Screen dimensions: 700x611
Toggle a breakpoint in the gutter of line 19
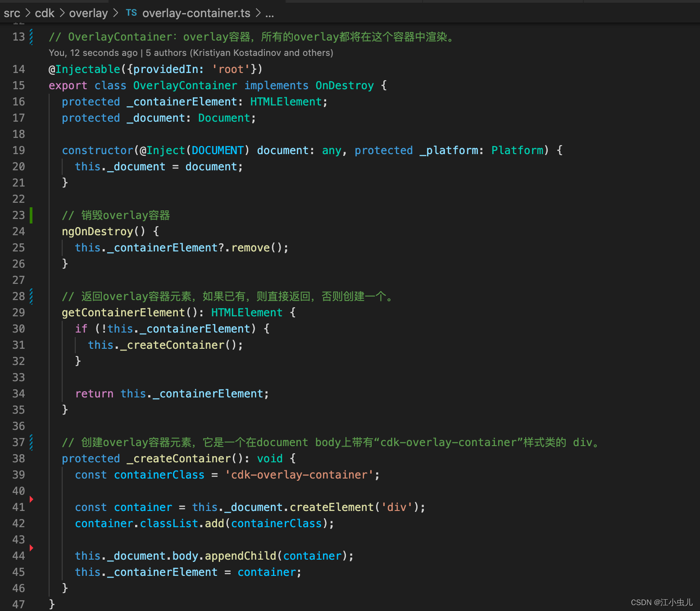31,150
